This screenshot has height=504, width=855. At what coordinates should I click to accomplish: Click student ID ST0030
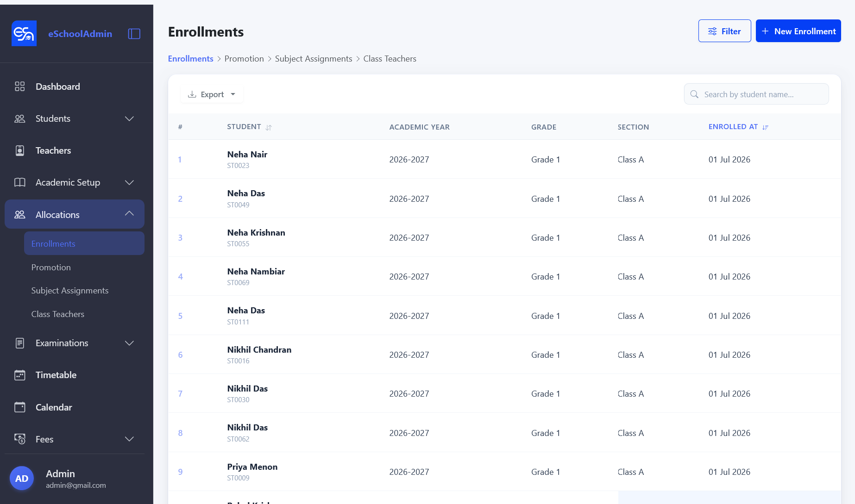tap(238, 400)
